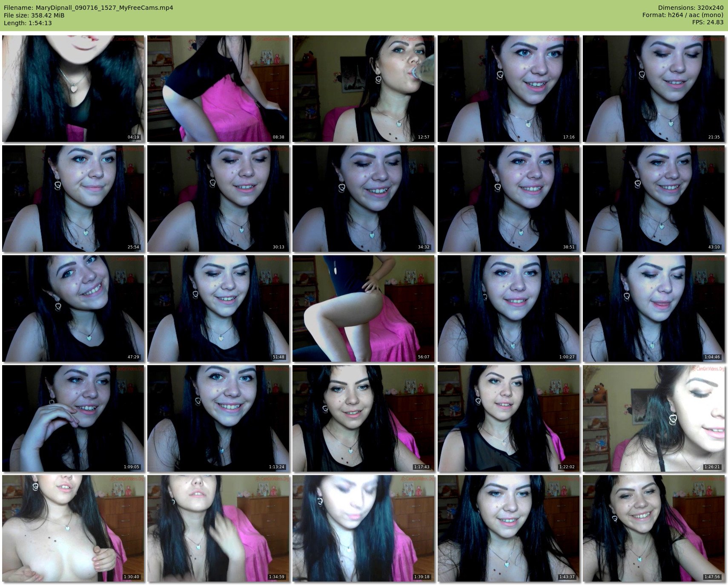The height and width of the screenshot is (585, 728).
Task: Open the thumbnail labeled 25:54
Action: [x=73, y=199]
